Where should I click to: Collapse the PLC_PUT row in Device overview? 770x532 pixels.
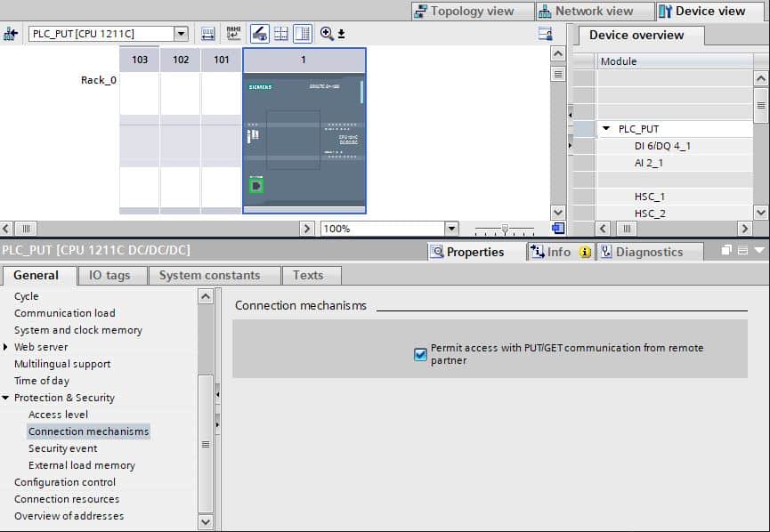(606, 129)
